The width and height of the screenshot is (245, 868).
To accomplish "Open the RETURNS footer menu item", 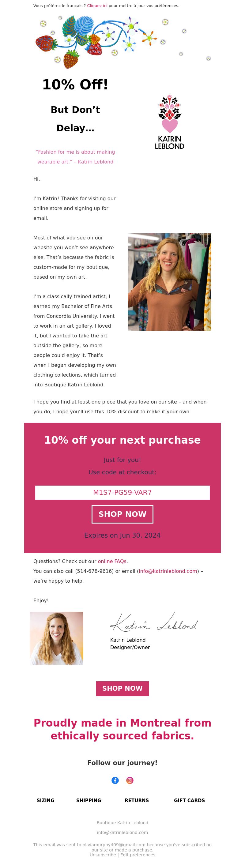I will 137,800.
